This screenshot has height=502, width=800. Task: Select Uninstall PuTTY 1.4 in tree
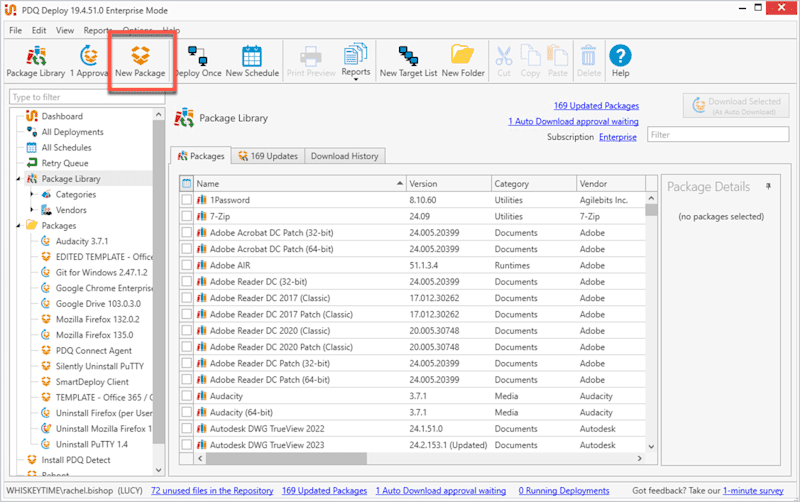(x=91, y=444)
